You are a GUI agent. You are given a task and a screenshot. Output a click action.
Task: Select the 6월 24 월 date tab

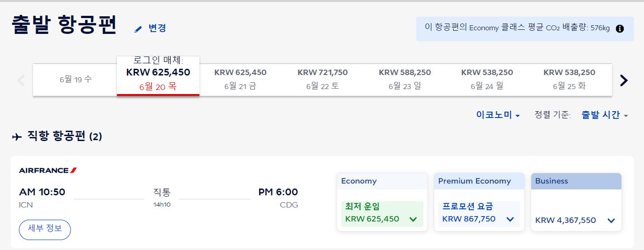click(x=487, y=80)
